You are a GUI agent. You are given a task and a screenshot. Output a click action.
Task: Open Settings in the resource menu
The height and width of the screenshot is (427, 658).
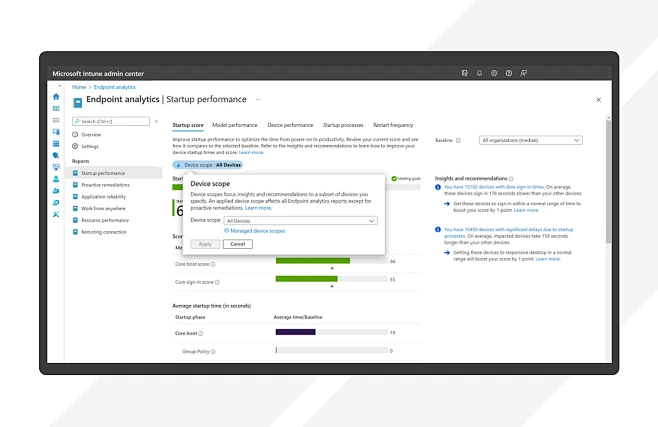coord(90,146)
